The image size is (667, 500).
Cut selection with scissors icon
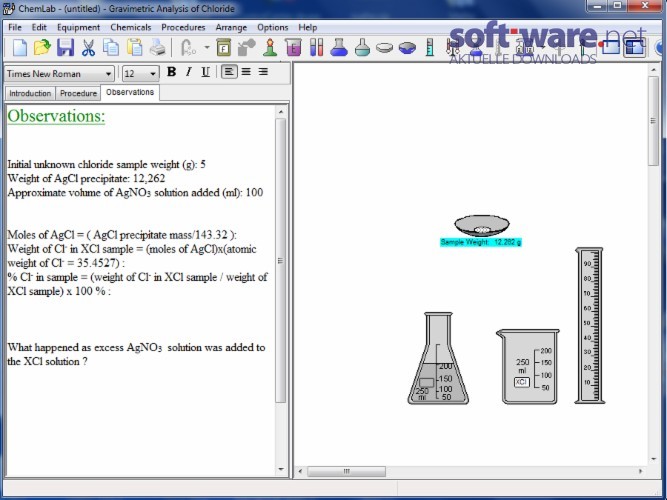point(88,47)
